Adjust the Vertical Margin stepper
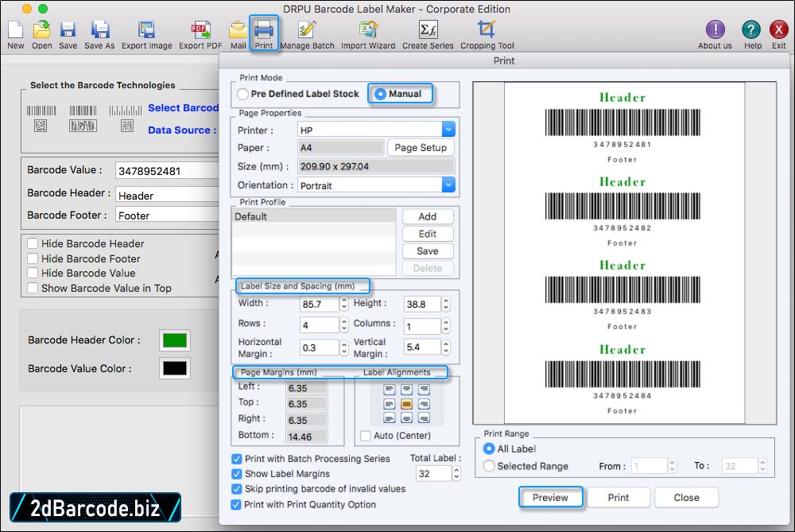Viewport: 795px width, 532px height. 446,347
